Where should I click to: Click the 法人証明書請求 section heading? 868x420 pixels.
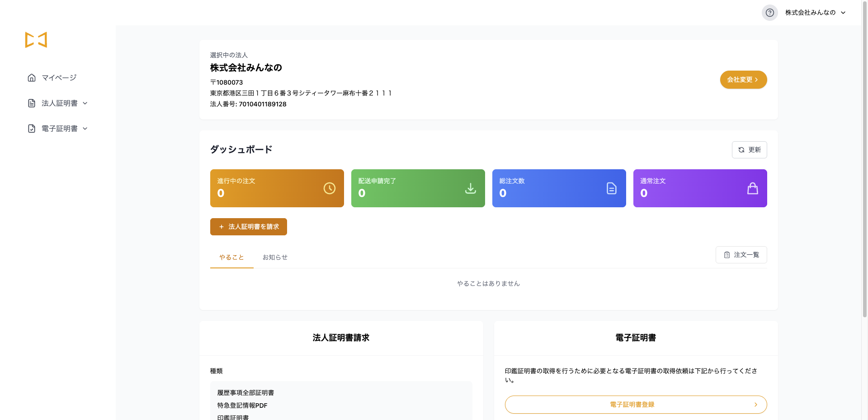coord(341,338)
